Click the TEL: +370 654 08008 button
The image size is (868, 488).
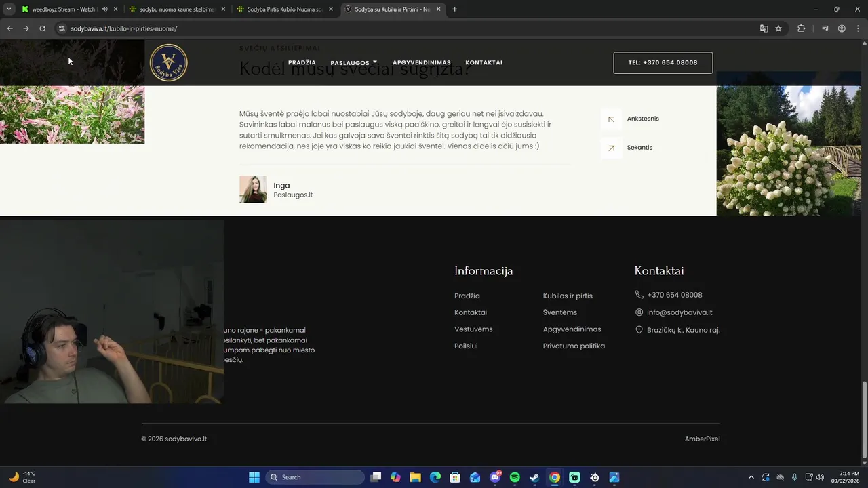[663, 62]
